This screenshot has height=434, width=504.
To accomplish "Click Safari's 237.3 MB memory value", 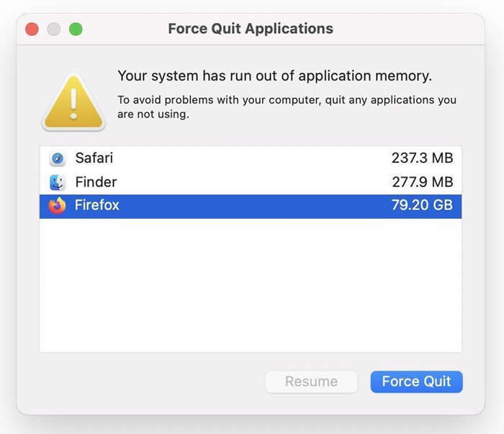I will [x=422, y=158].
